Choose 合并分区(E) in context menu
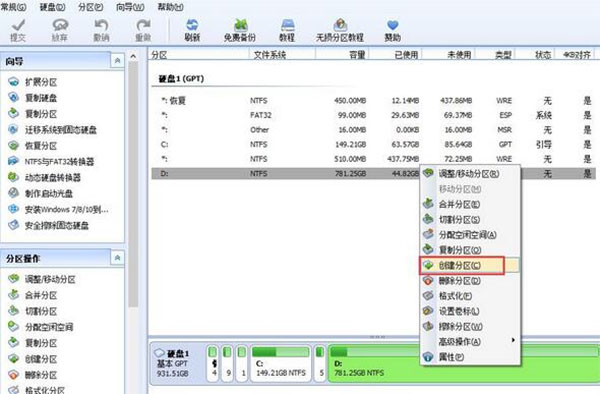 click(470, 204)
